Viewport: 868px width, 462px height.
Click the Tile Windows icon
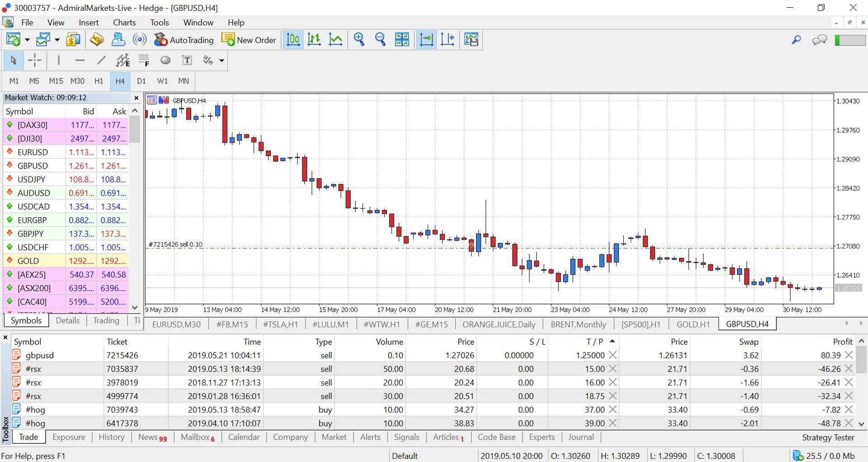(402, 40)
